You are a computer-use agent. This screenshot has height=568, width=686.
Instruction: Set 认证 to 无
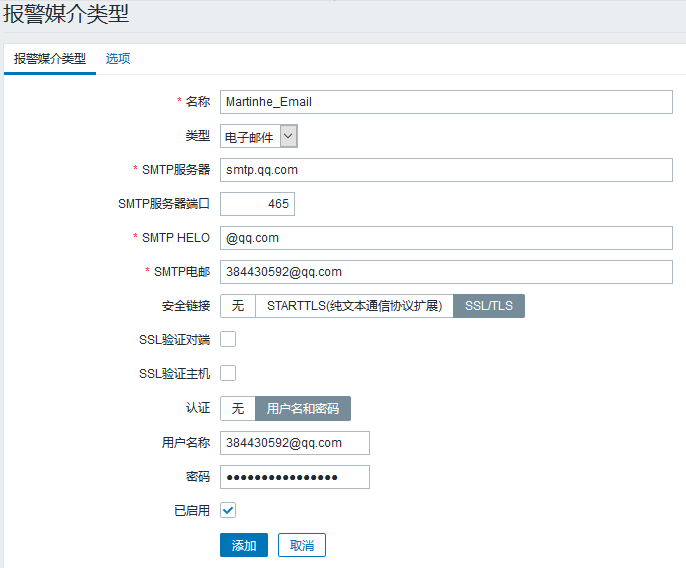[237, 409]
